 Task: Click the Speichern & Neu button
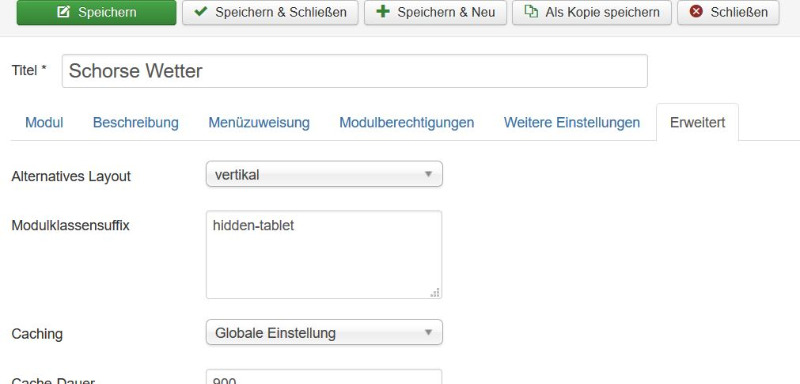coord(435,12)
